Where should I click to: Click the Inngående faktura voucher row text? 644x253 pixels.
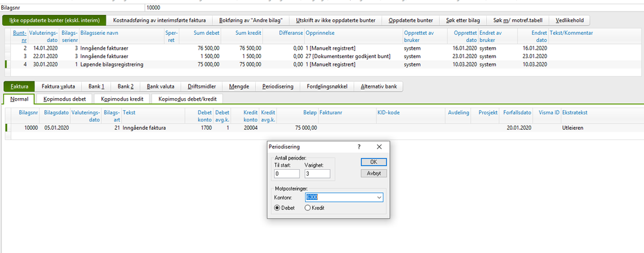click(144, 128)
